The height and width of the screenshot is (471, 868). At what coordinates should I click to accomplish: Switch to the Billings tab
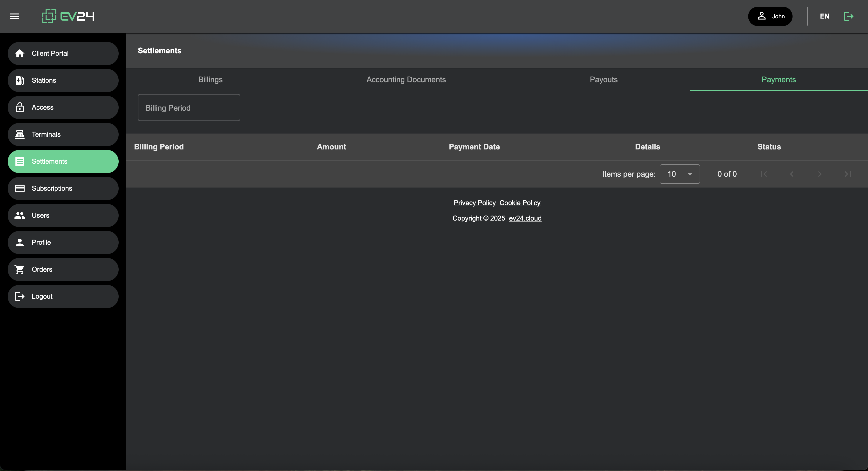210,80
